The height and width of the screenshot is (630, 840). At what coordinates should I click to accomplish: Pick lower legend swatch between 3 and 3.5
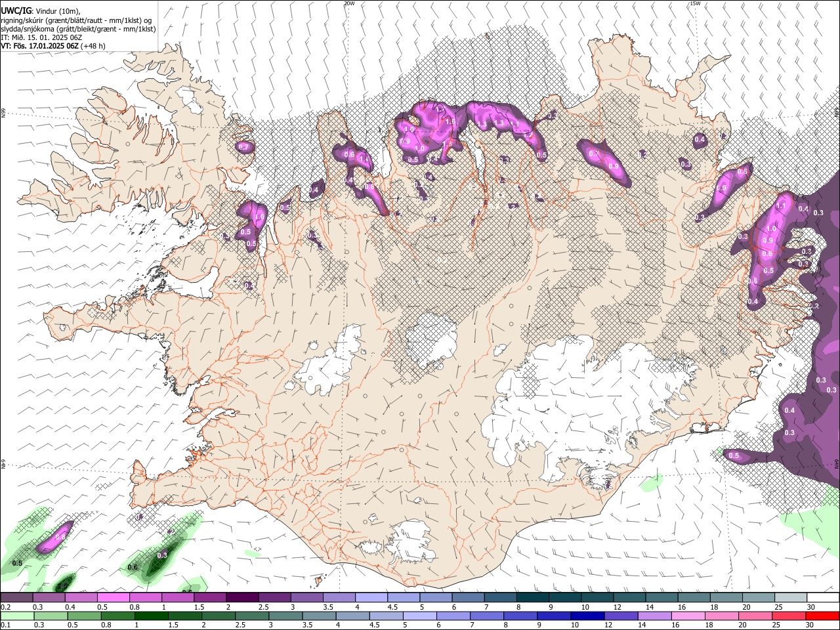pyautogui.click(x=285, y=616)
